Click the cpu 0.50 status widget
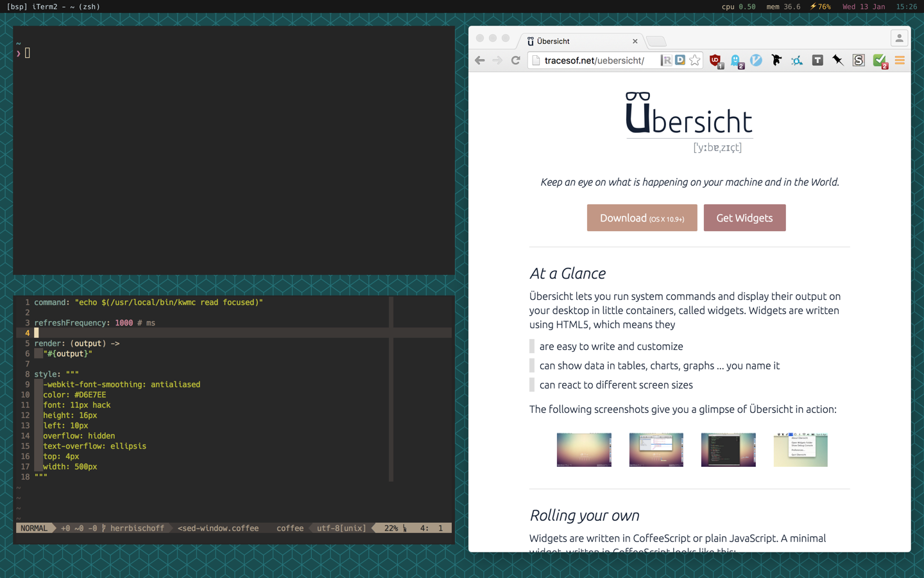 [739, 6]
